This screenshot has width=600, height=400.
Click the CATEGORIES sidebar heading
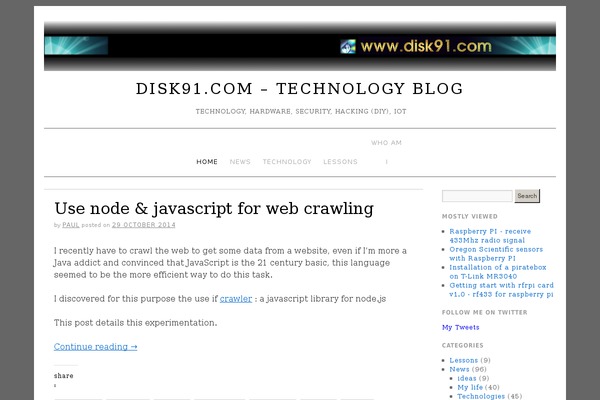(463, 345)
